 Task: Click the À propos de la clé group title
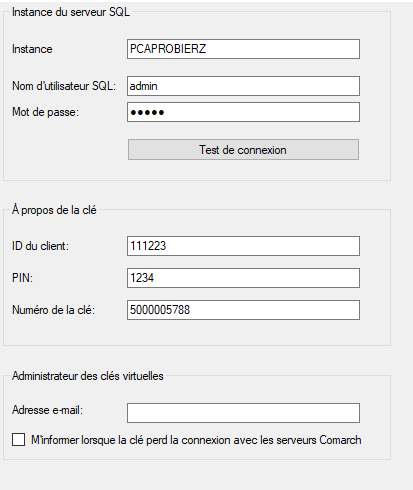(54, 210)
